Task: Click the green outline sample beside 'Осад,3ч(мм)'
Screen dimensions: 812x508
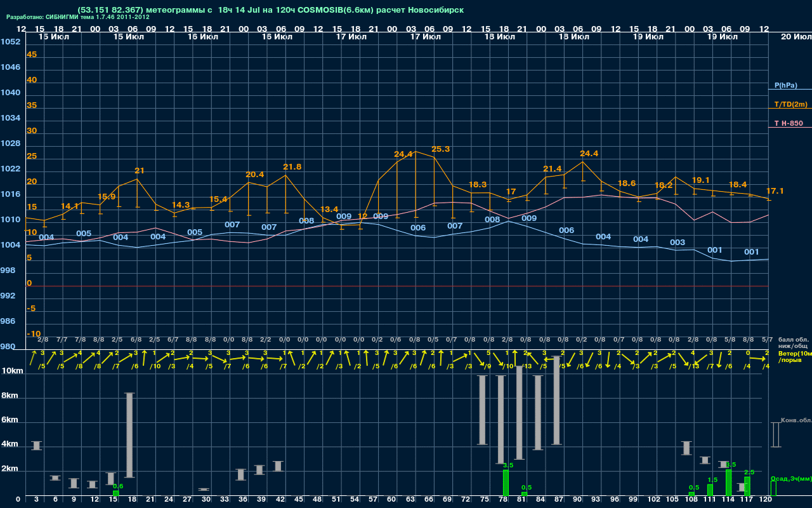Action: pyautogui.click(x=773, y=488)
